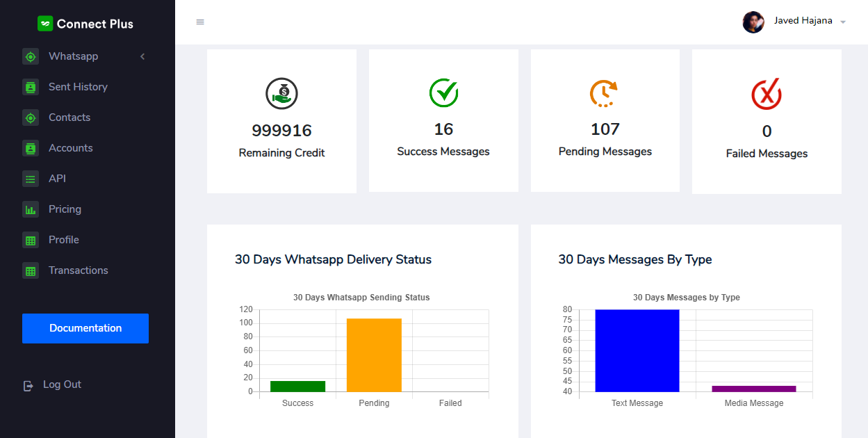This screenshot has width=868, height=438.
Task: Click the Success axis label under chart
Action: click(297, 403)
